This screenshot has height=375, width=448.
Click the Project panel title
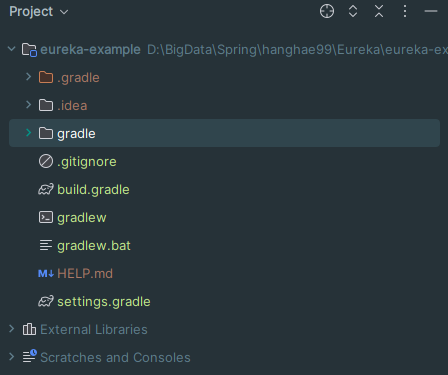(x=31, y=12)
